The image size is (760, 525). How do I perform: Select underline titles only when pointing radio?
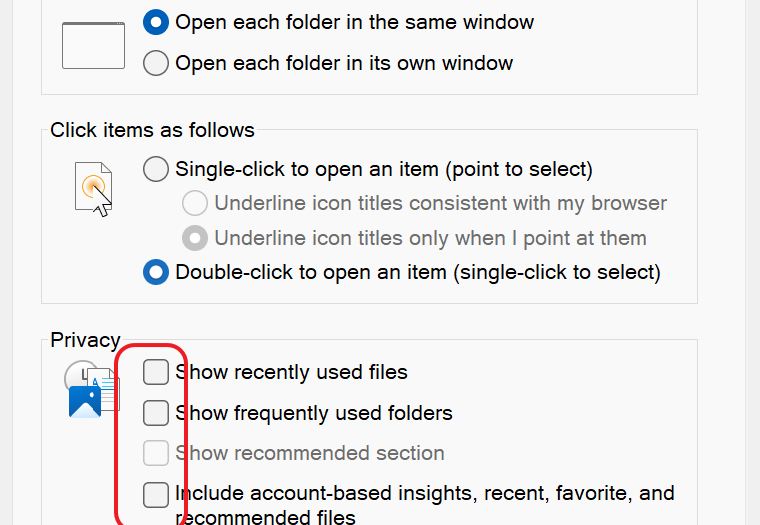pos(195,238)
